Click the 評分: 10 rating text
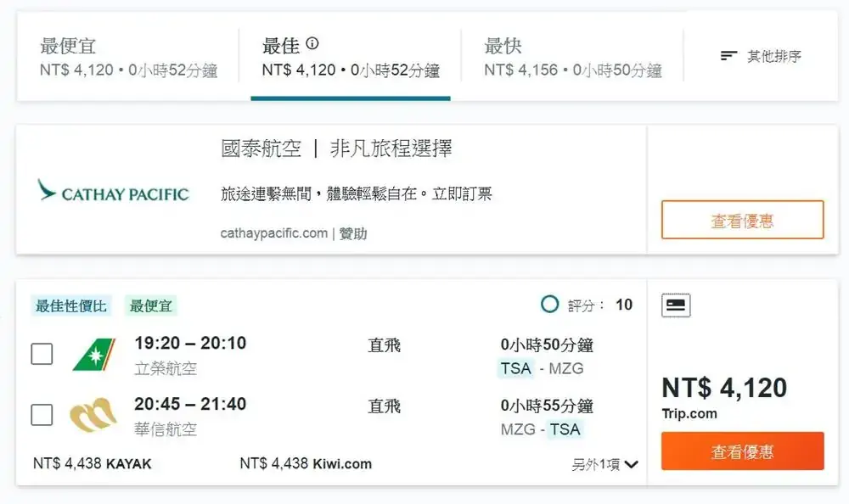Viewport: 849px width, 504px height. tap(600, 305)
